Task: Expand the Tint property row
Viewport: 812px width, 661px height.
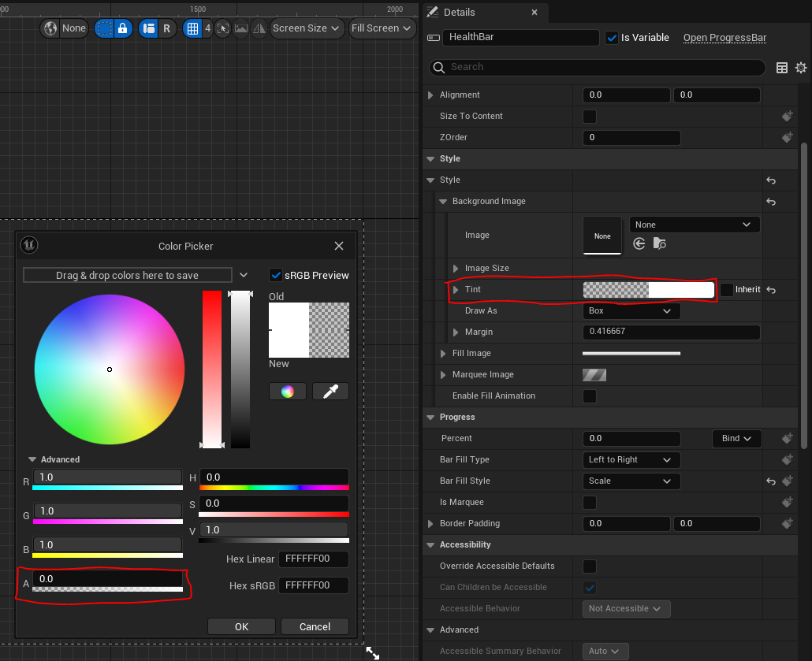Action: point(456,290)
